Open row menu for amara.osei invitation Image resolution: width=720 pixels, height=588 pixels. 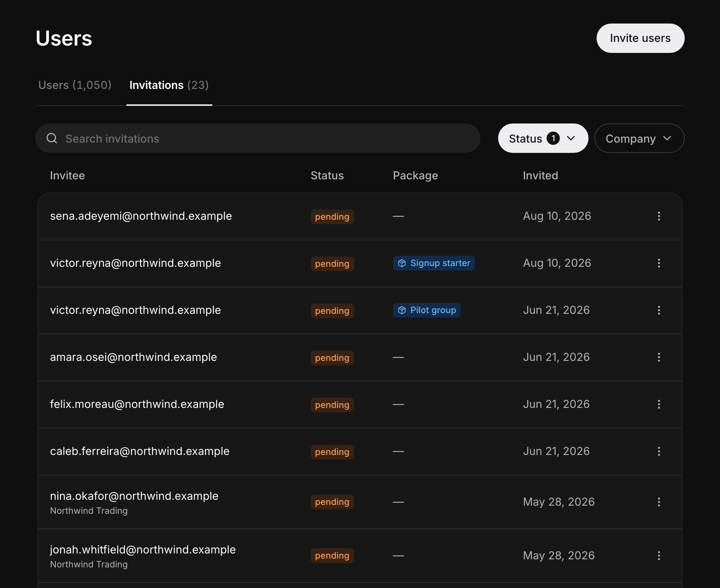(x=659, y=357)
